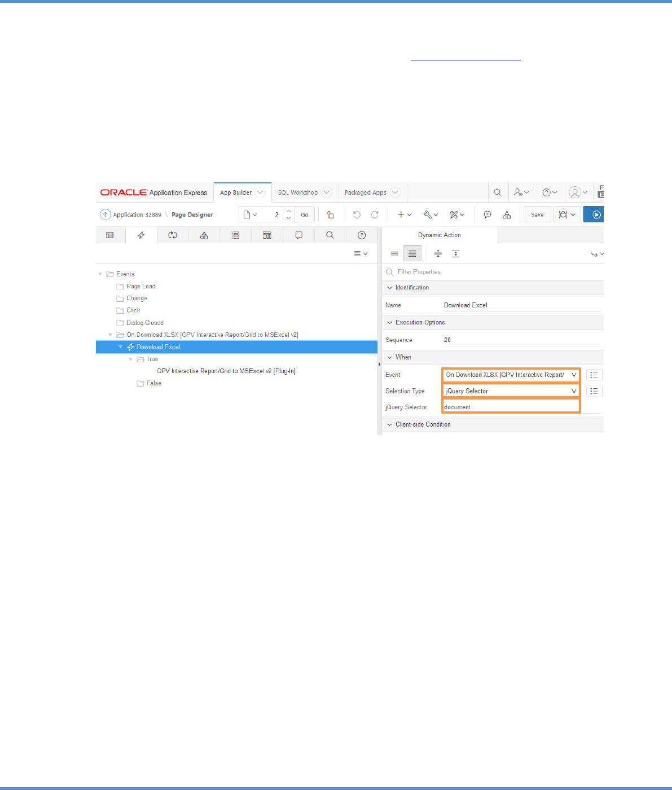Select the Page Load tree item
Image resolution: width=672 pixels, height=790 pixels.
click(140, 287)
